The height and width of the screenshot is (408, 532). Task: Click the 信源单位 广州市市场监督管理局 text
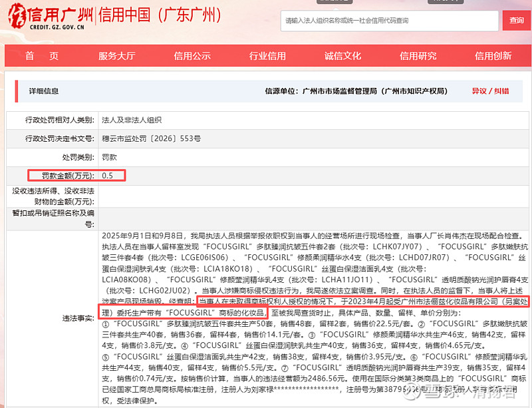356,91
